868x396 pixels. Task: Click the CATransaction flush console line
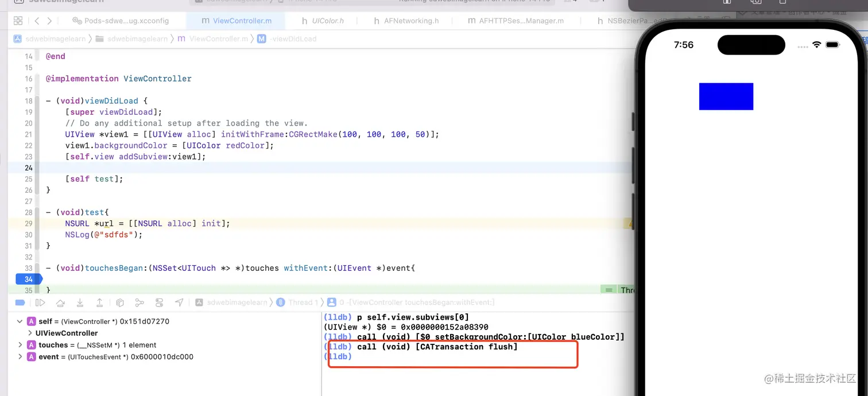(x=420, y=347)
